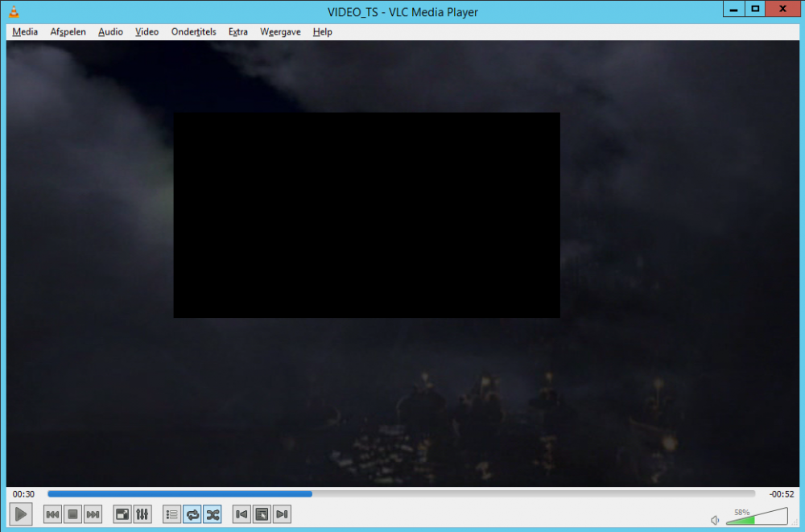Screen dimensions: 805x532
Task: Go to next DVD chapter
Action: pyautogui.click(x=282, y=514)
